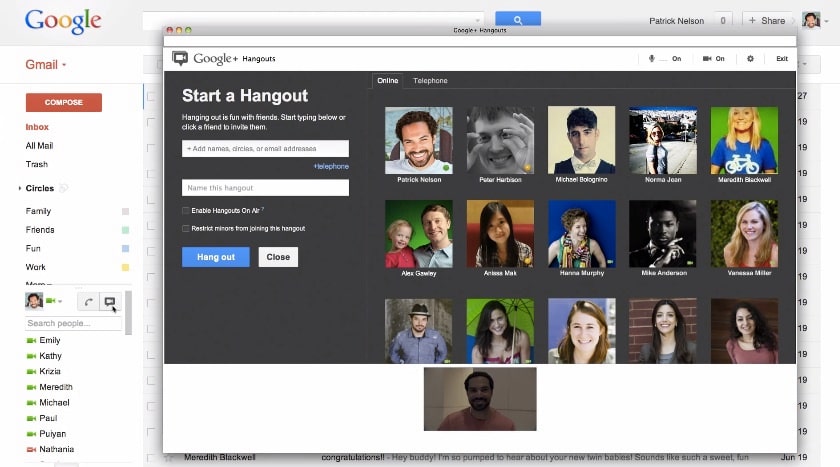840x467 pixels.
Task: Select the Online tab
Action: [x=387, y=81]
